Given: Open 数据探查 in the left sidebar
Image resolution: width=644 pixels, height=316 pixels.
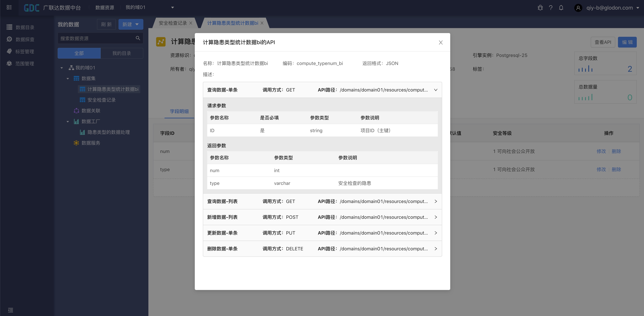Looking at the screenshot, I should pyautogui.click(x=25, y=39).
